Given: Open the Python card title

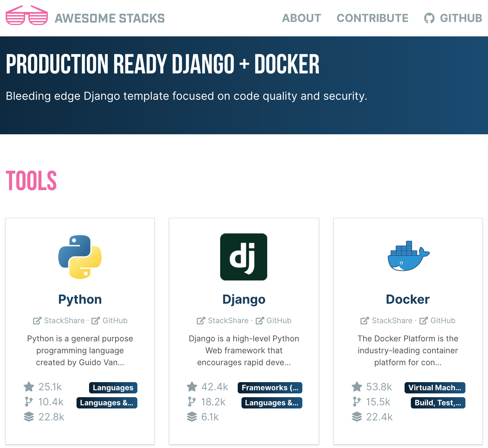Looking at the screenshot, I should pos(80,299).
